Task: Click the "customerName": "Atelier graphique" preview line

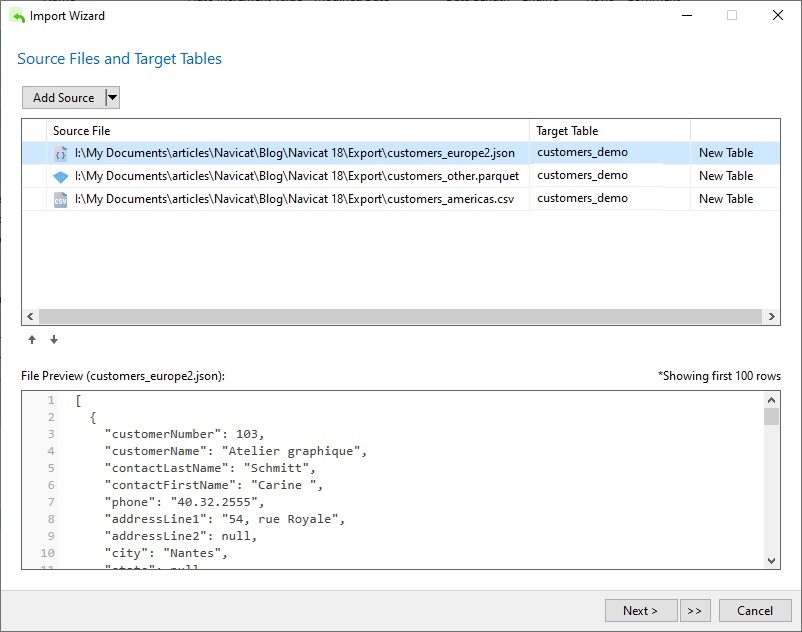Action: pos(236,451)
